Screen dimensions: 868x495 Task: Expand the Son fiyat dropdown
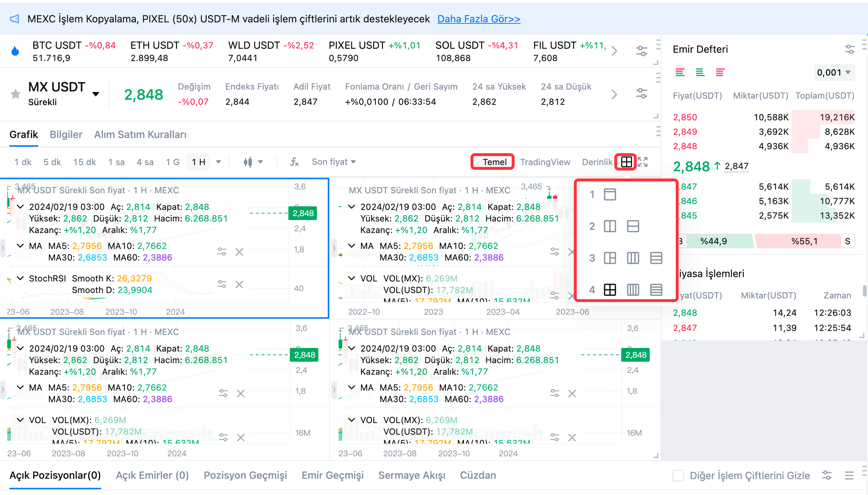pos(334,162)
